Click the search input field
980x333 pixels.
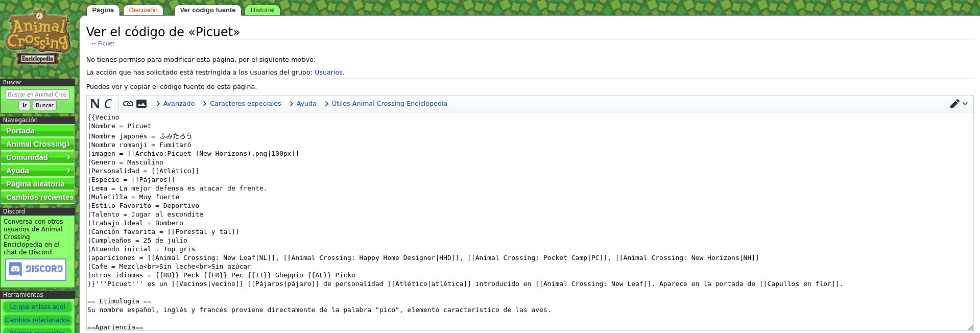pyautogui.click(x=37, y=94)
